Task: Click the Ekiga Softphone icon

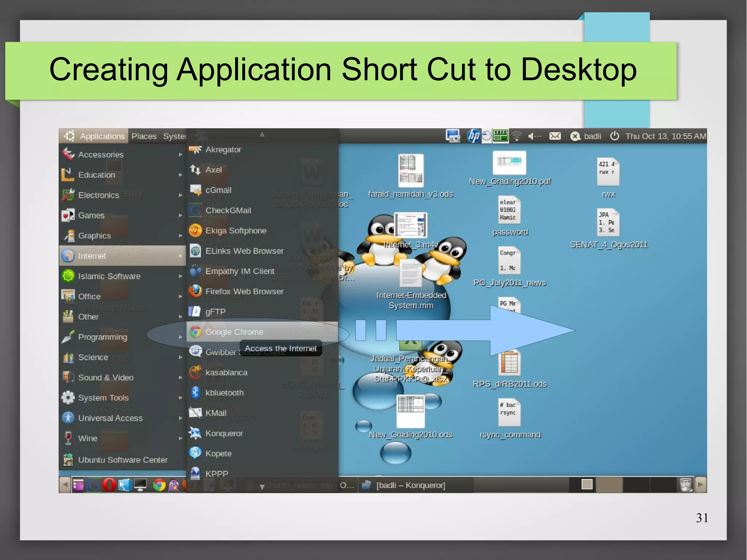Action: pos(195,231)
